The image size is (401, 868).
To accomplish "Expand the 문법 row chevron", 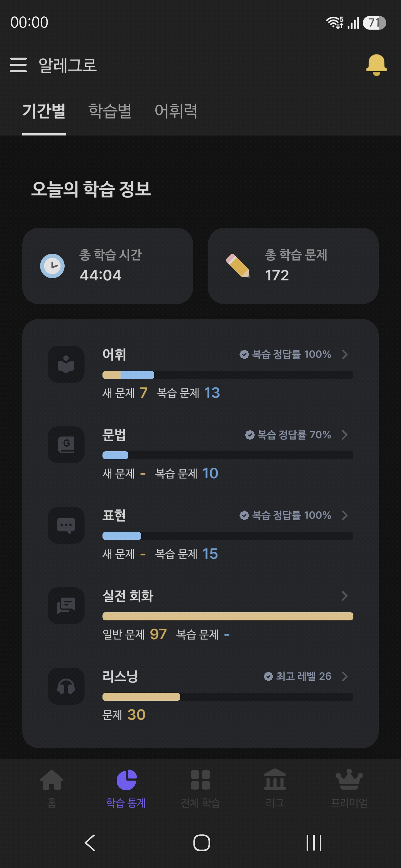I will coord(344,435).
